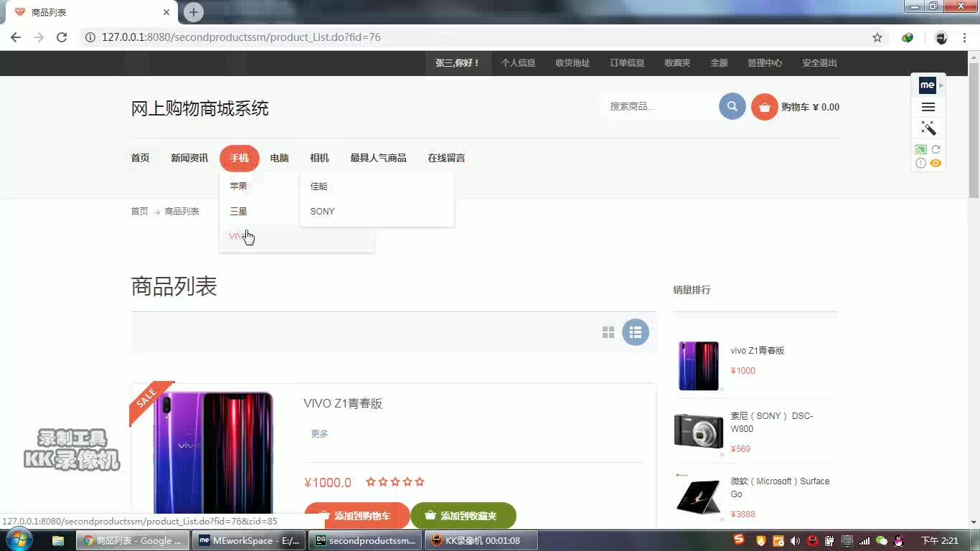The width and height of the screenshot is (980, 551).
Task: Open Chrome three-dot menu
Action: [964, 37]
